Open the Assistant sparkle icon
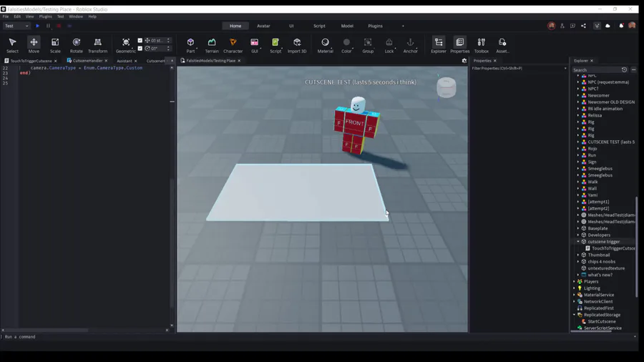The width and height of the screenshot is (644, 362). point(597,26)
